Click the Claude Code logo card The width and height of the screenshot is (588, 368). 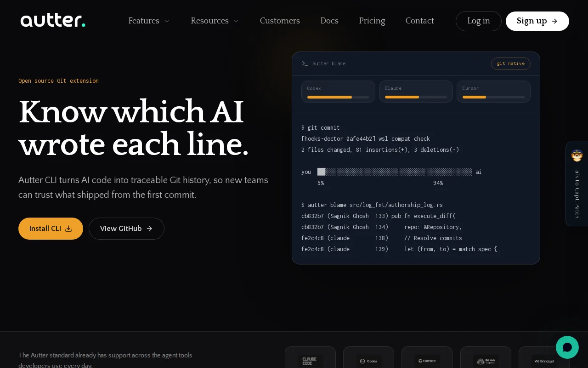pos(310,357)
